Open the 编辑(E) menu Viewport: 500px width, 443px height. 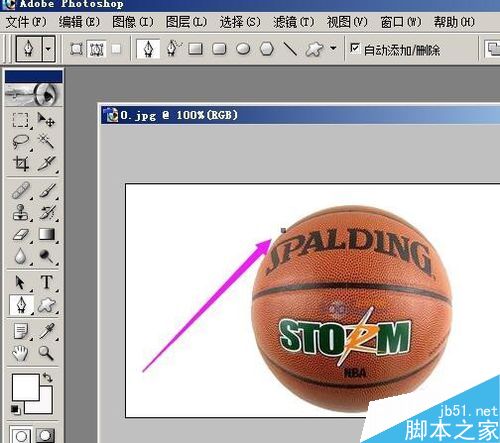(79, 22)
